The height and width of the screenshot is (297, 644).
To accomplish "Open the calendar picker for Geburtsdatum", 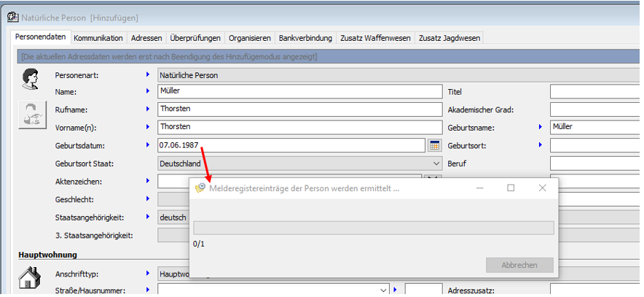I will coord(434,145).
